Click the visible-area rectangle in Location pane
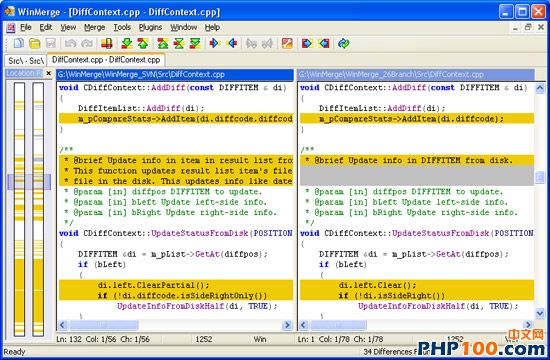This screenshot has height=360, width=550. [x=29, y=182]
